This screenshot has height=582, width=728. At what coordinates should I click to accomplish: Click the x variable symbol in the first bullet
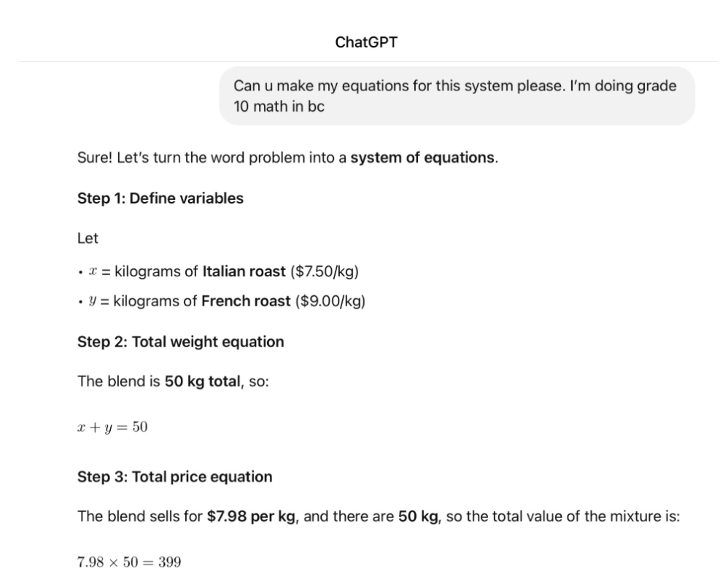click(93, 271)
